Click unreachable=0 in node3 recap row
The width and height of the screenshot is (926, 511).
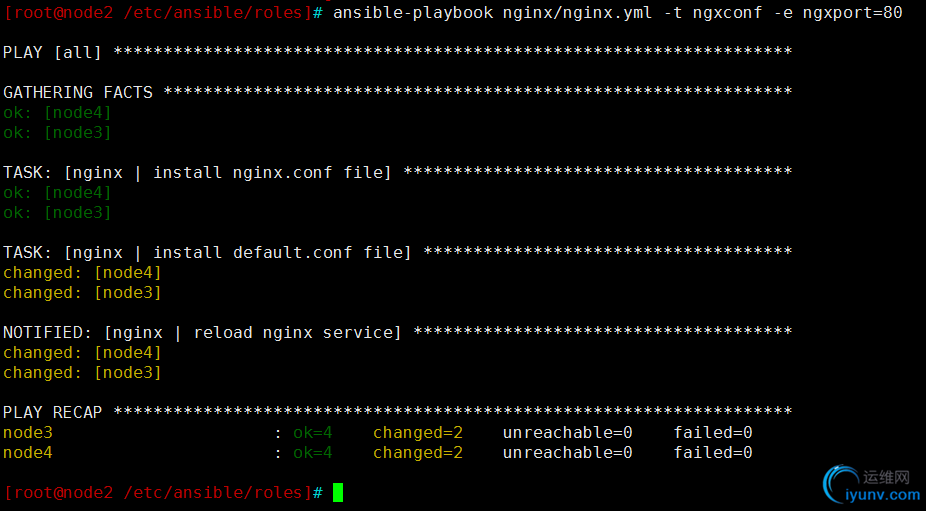567,432
